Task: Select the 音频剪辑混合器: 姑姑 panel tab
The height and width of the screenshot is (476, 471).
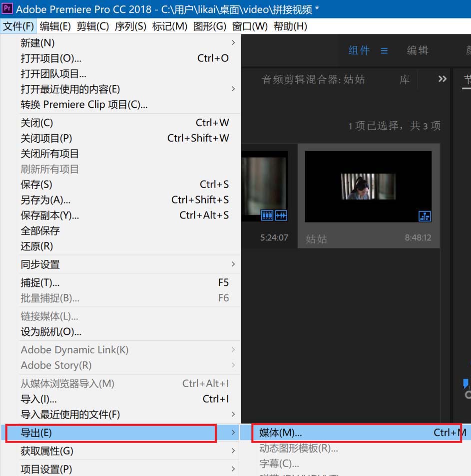Action: pyautogui.click(x=313, y=79)
